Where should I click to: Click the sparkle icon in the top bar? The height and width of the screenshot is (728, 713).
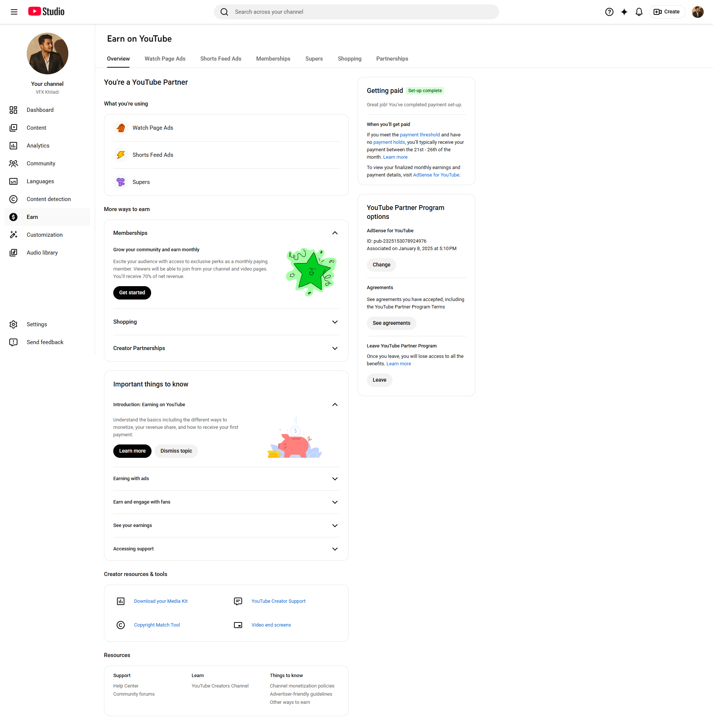(624, 12)
